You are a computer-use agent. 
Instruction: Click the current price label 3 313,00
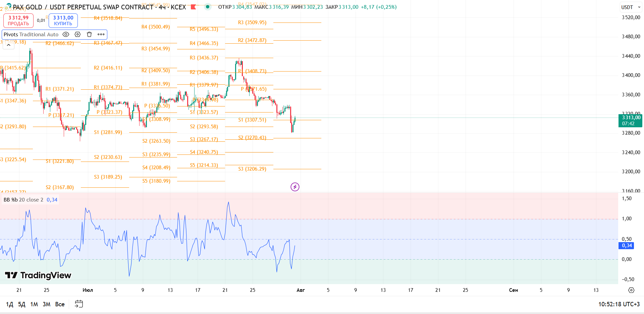coord(631,121)
